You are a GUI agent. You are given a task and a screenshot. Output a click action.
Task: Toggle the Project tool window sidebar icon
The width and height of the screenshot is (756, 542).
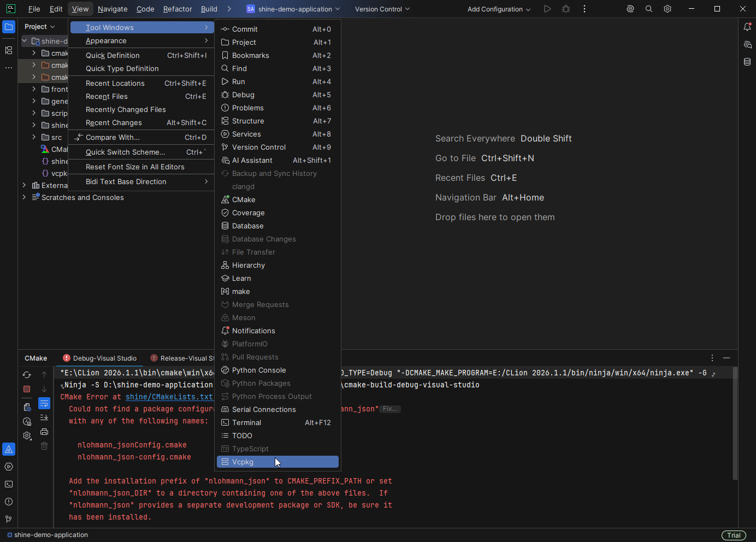coord(9,27)
